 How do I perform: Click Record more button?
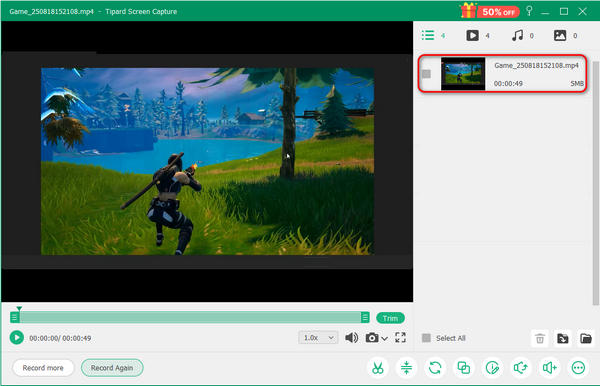coord(43,368)
